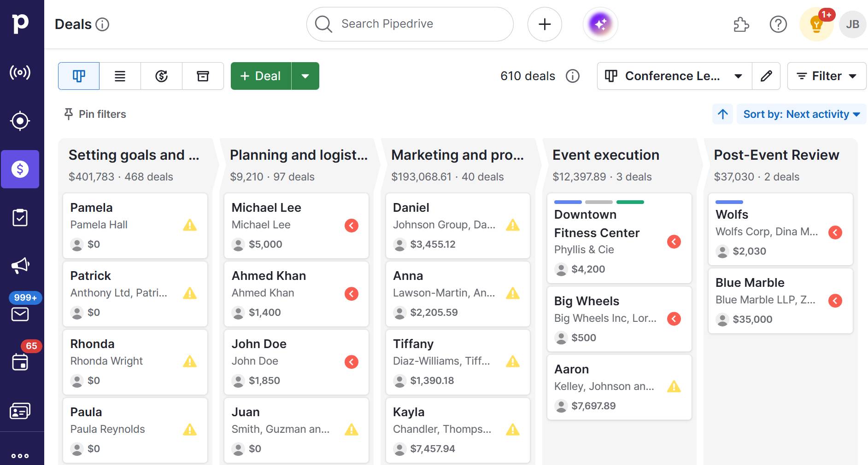The image size is (868, 465).
Task: Click green label on Downtown Fitness Center
Action: pos(630,202)
